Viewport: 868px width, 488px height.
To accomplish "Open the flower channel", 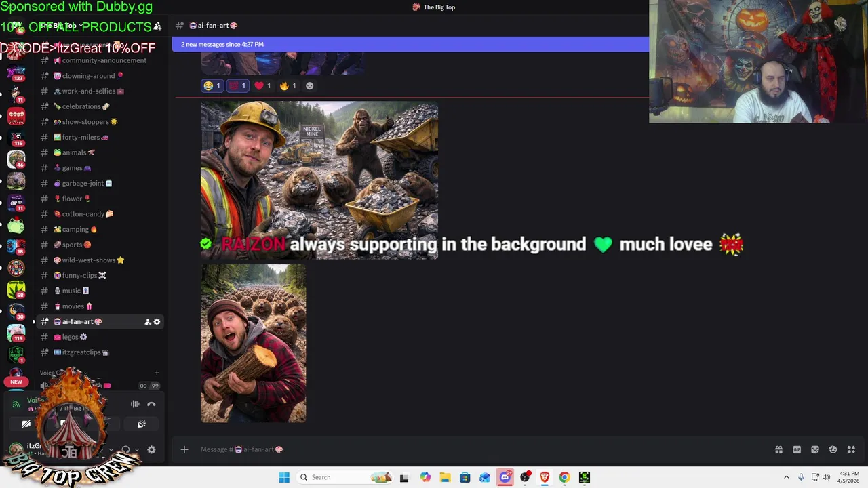I will point(100,199).
